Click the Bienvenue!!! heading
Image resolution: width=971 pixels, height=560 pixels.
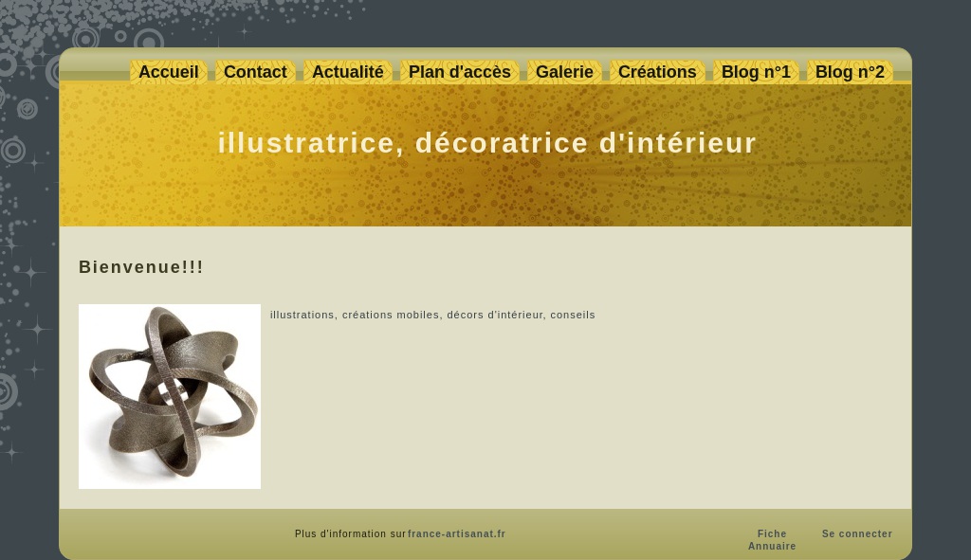pos(141,266)
